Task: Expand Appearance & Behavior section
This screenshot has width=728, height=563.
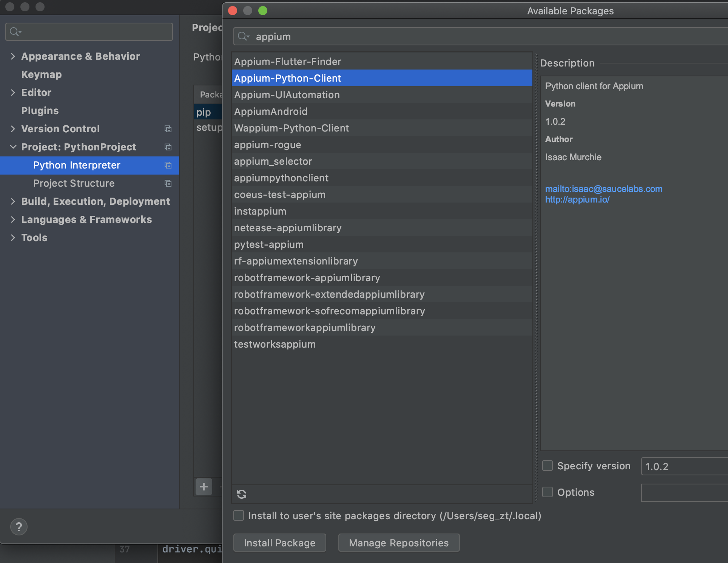Action: click(13, 56)
